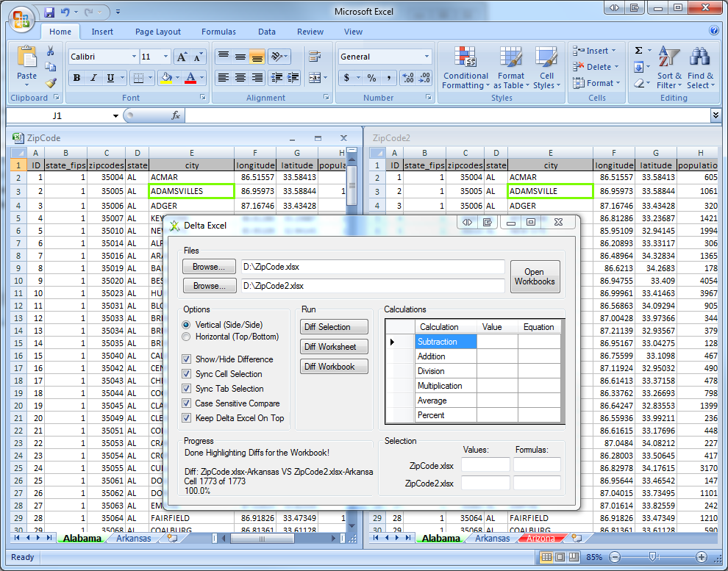Viewport: 728px width, 571px height.
Task: Select Bottom Align in Alignment group
Action: [x=257, y=57]
